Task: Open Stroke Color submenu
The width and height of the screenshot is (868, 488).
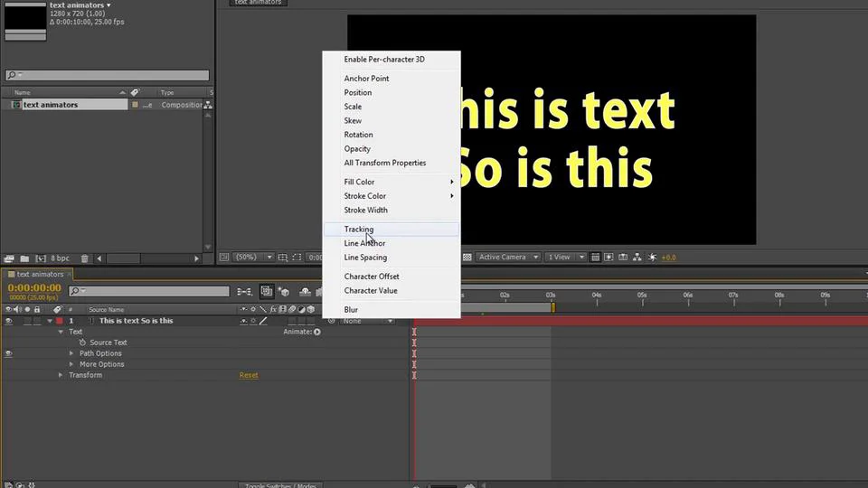Action: click(392, 196)
